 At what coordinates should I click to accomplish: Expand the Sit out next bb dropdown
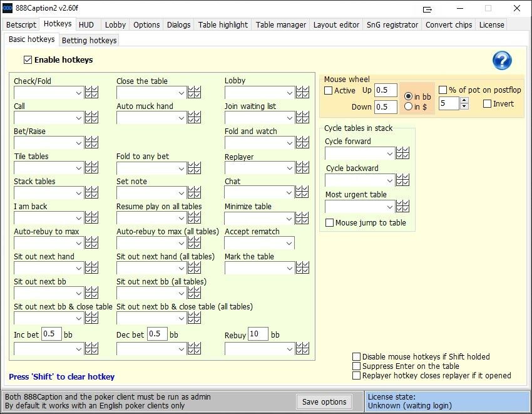[x=49, y=294]
